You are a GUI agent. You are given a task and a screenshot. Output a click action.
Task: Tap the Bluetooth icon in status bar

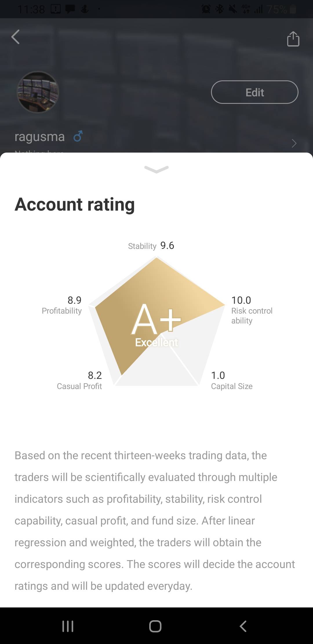(220, 9)
